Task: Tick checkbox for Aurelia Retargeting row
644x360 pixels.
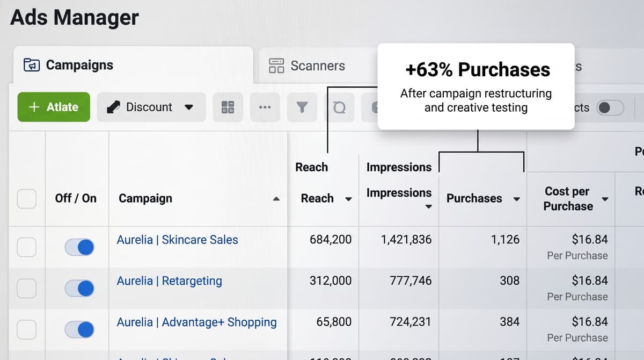Action: click(26, 289)
